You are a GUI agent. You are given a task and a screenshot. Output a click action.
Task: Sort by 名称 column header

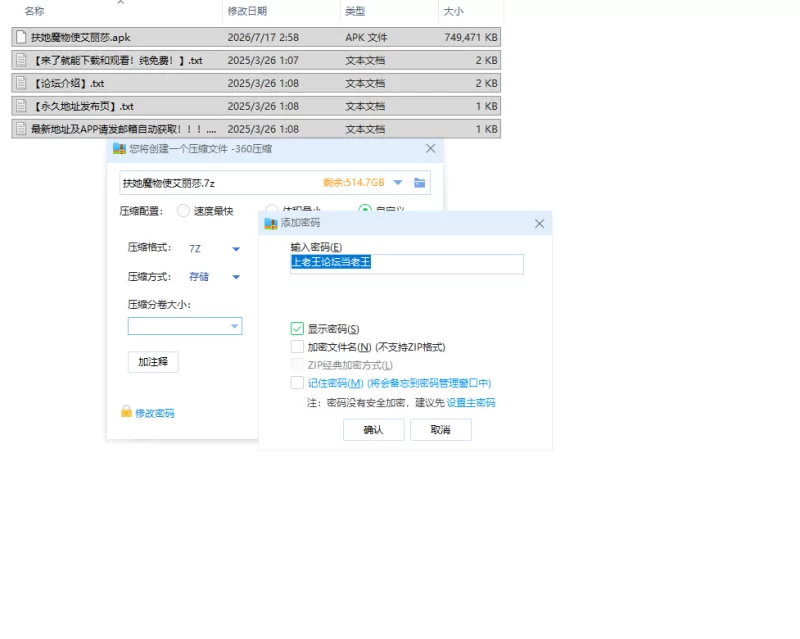[x=34, y=11]
